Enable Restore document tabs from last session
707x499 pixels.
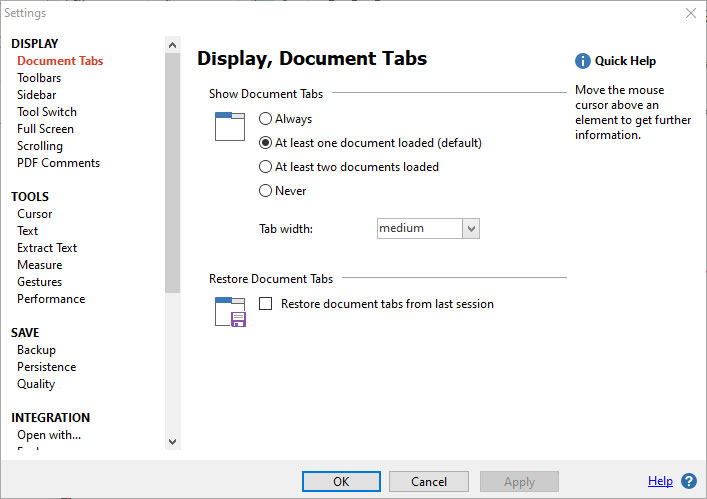point(266,304)
